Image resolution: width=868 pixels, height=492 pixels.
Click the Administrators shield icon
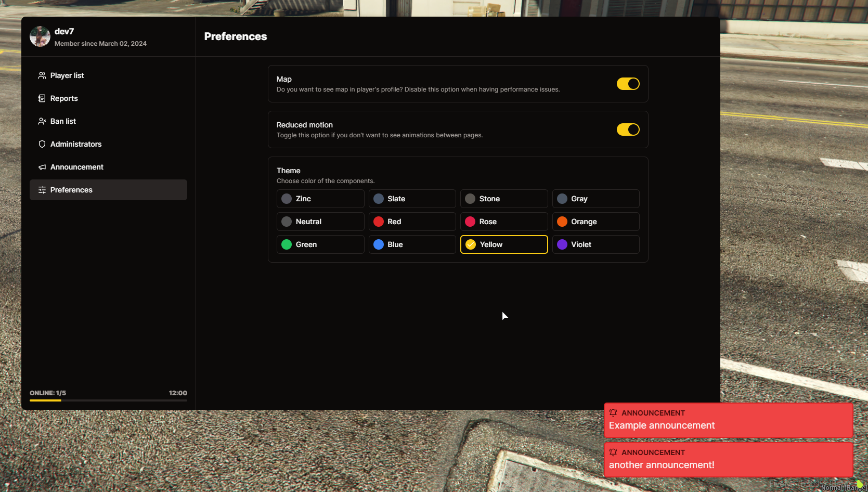42,144
